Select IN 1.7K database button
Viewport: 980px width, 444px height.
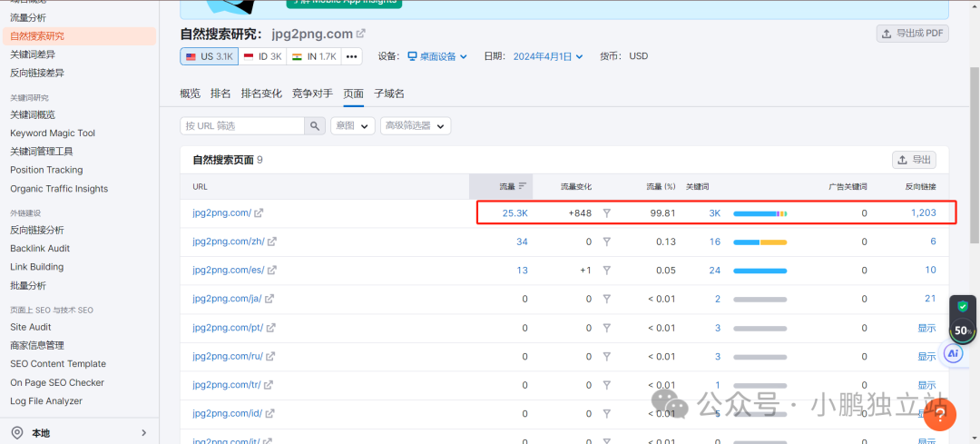point(314,56)
